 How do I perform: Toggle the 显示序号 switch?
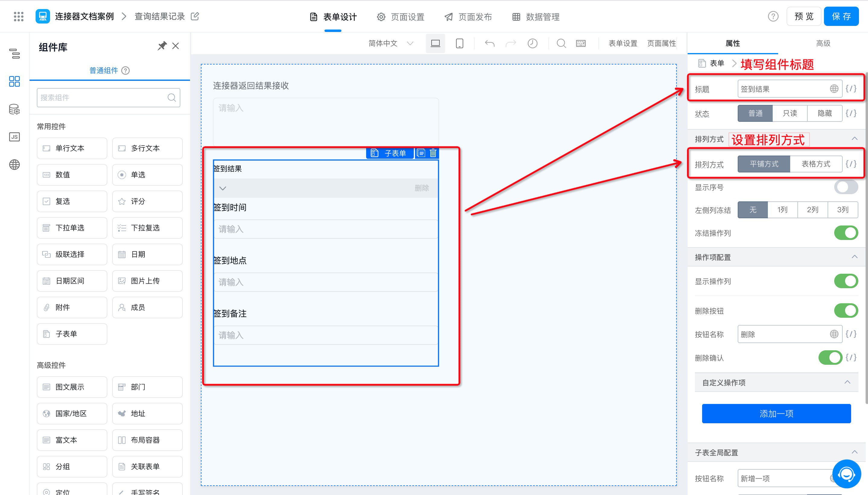(x=846, y=187)
